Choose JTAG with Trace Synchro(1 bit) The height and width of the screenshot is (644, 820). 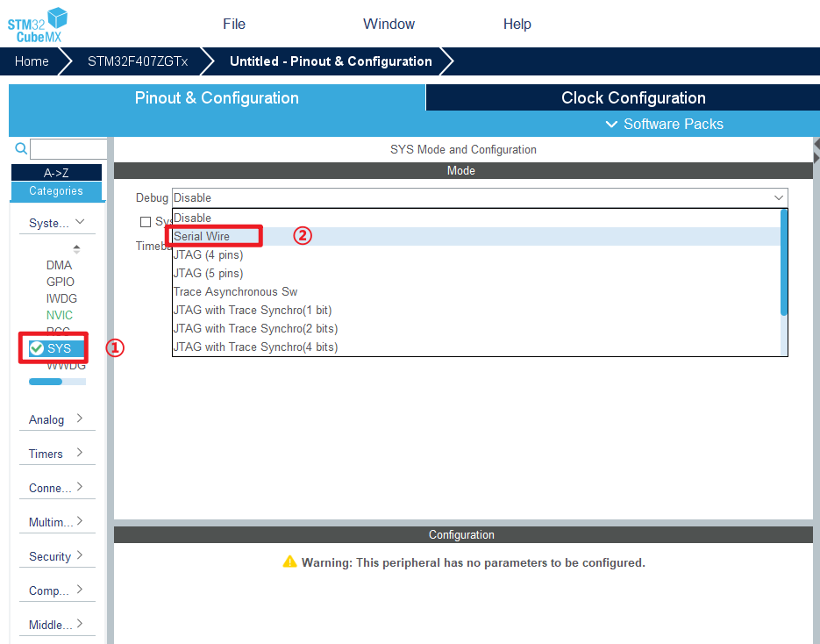tap(476, 310)
